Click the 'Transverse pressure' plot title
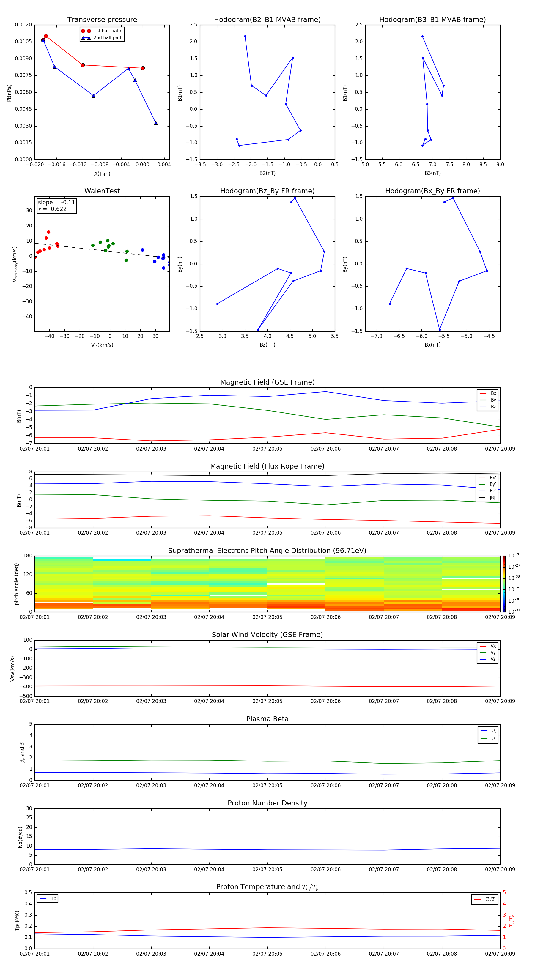Viewport: 535px width, 980px height. (x=102, y=19)
